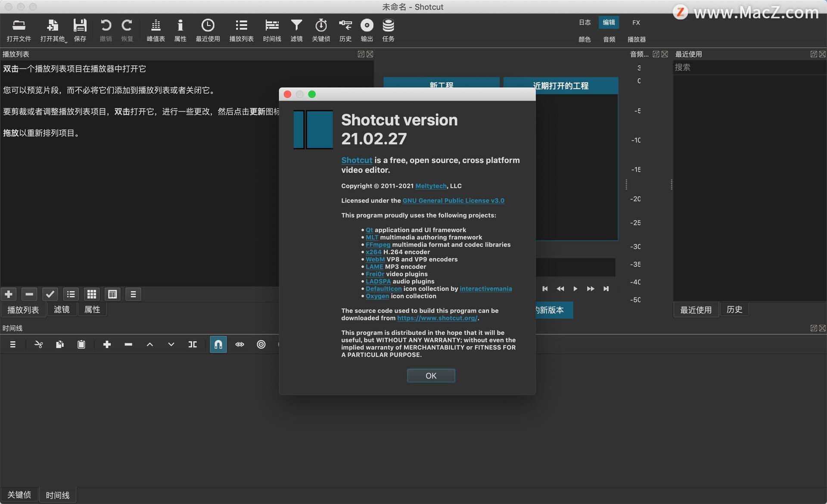Toggle scrub while dragging eye icon
The width and height of the screenshot is (827, 504).
pos(240,345)
